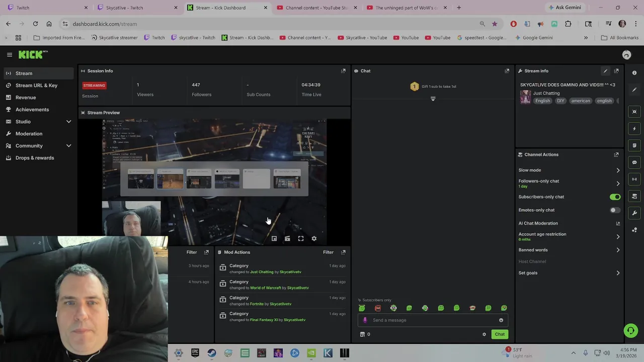644x362 pixels.
Task: Bookmark this page with star icon
Action: (x=495, y=24)
